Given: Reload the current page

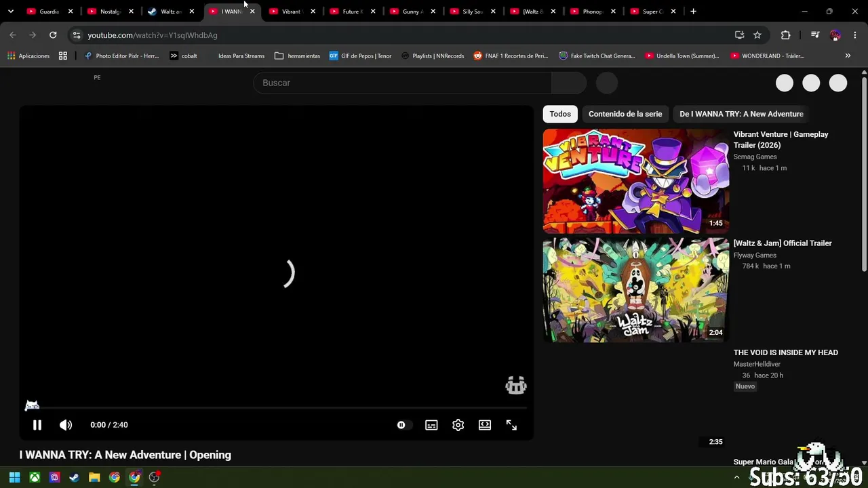Looking at the screenshot, I should tap(53, 35).
